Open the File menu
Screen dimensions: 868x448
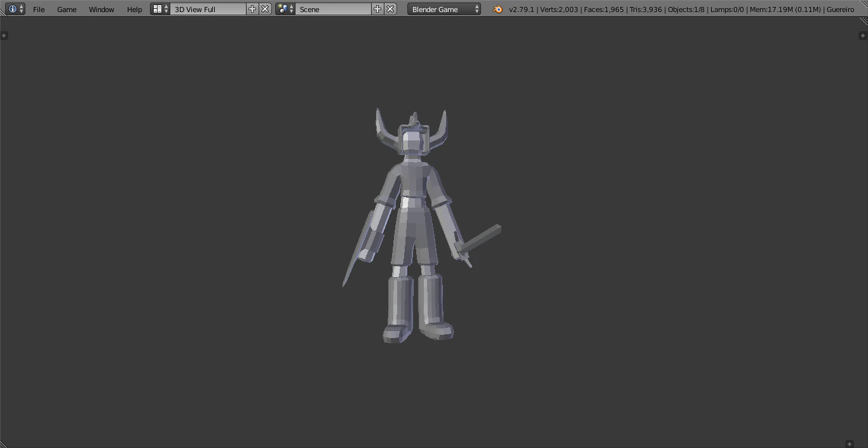(39, 10)
